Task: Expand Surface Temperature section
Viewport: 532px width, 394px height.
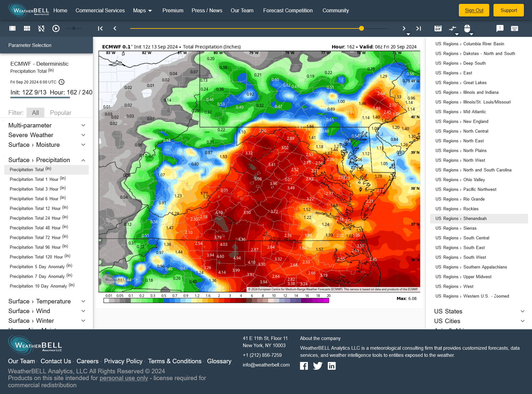Action: pos(47,301)
